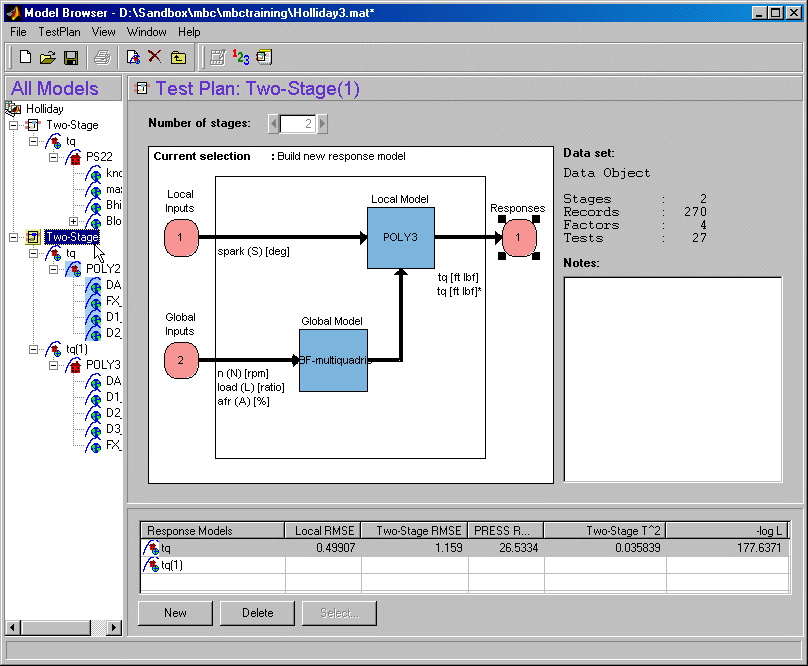Screen dimensions: 808x666
Task: Click the globe icon beside D3 under POLY3
Action: point(94,429)
